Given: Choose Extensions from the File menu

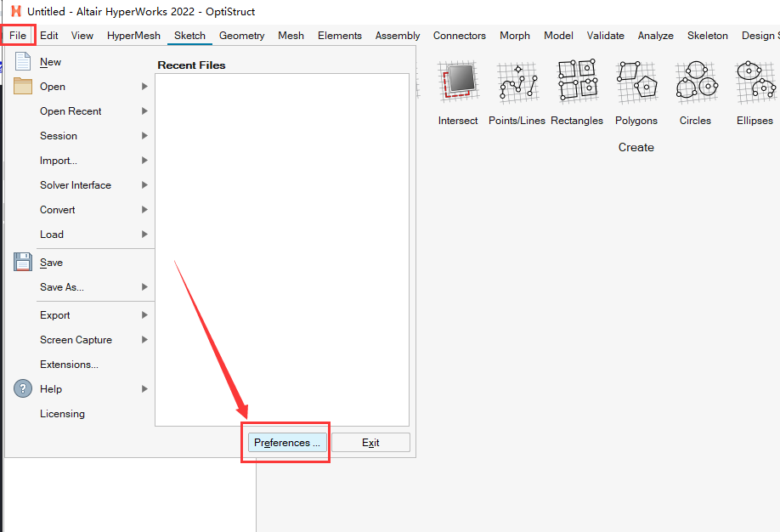Looking at the screenshot, I should 69,365.
